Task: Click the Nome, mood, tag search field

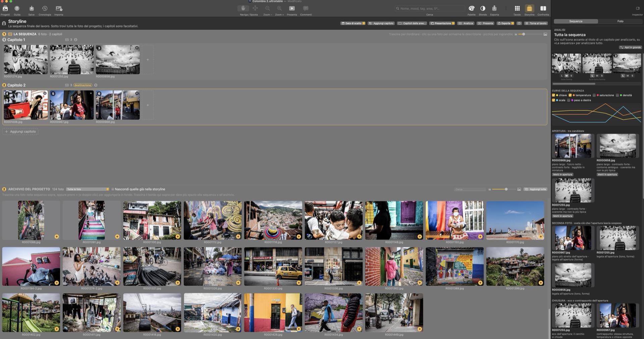Action: pos(430,8)
